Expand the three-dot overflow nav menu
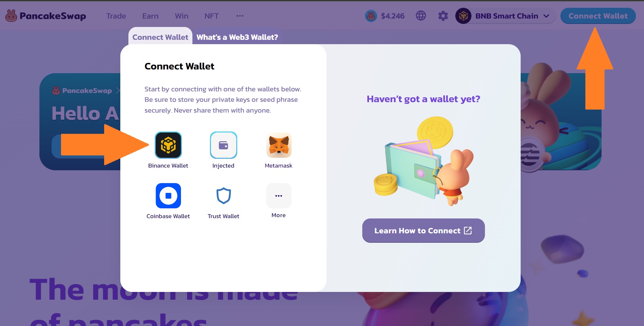Image resolution: width=644 pixels, height=326 pixels. (x=240, y=16)
